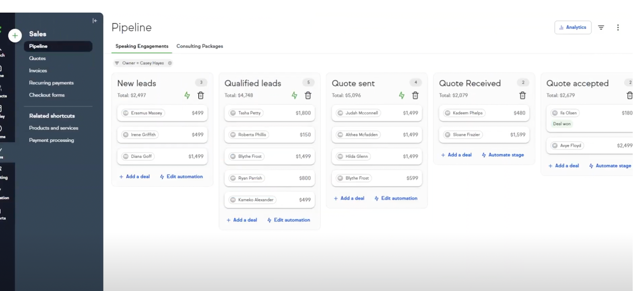
Task: Click the Quote Received stage title
Action: coord(470,83)
